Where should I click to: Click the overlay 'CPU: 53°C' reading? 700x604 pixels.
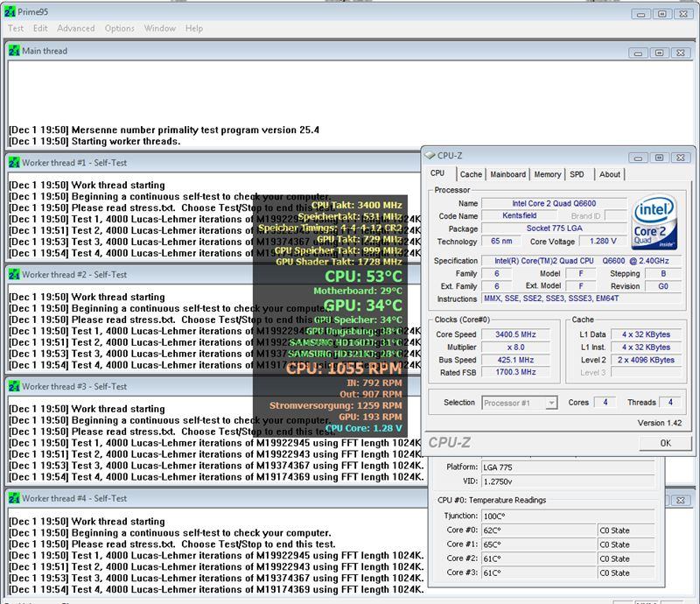[x=363, y=276]
